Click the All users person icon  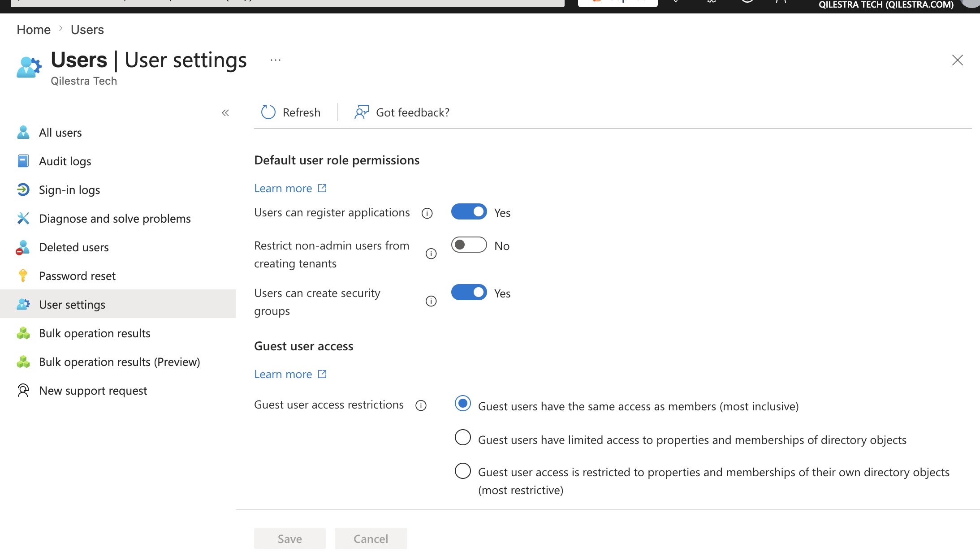[x=23, y=133]
